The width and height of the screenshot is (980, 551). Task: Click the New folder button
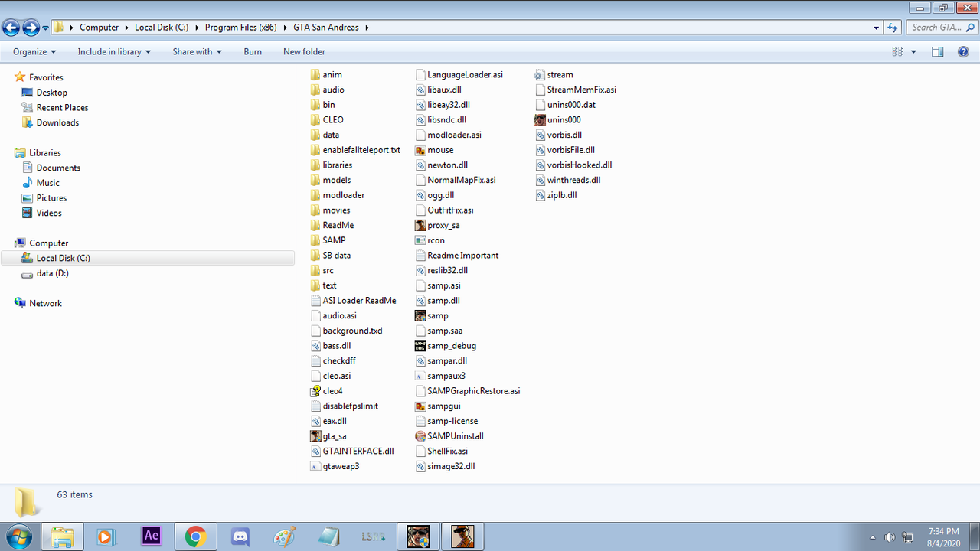click(x=304, y=51)
